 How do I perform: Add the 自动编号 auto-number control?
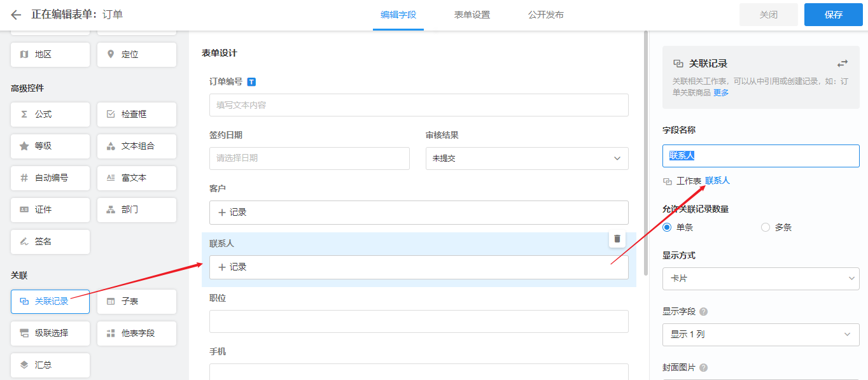coord(50,178)
